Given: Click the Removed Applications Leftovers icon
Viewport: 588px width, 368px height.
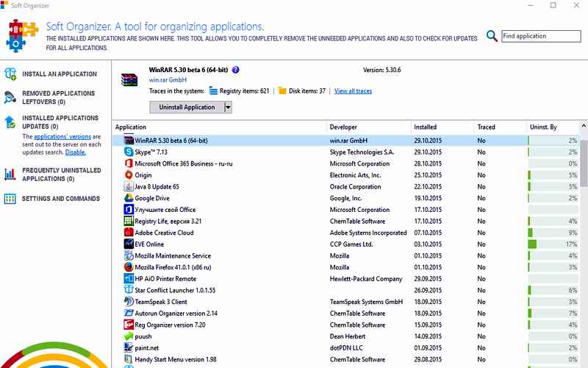Looking at the screenshot, I should tap(10, 97).
